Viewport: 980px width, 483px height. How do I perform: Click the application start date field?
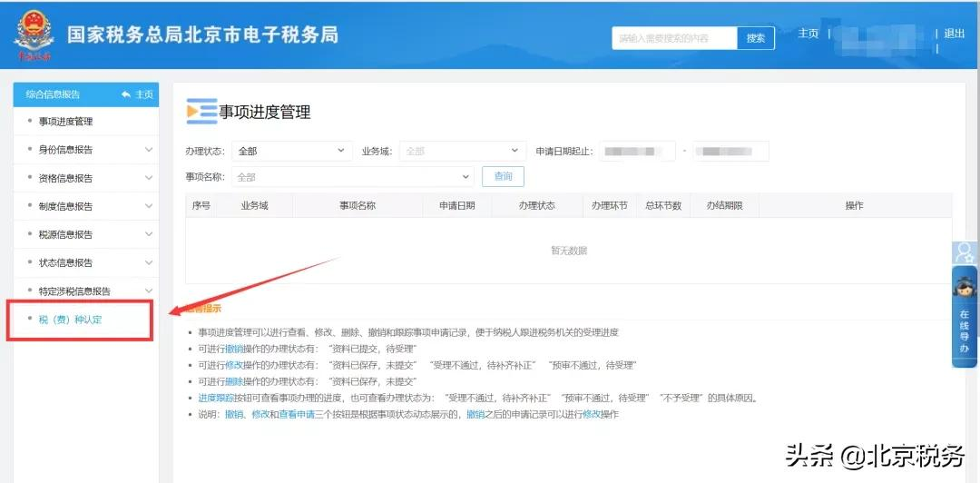[x=638, y=151]
